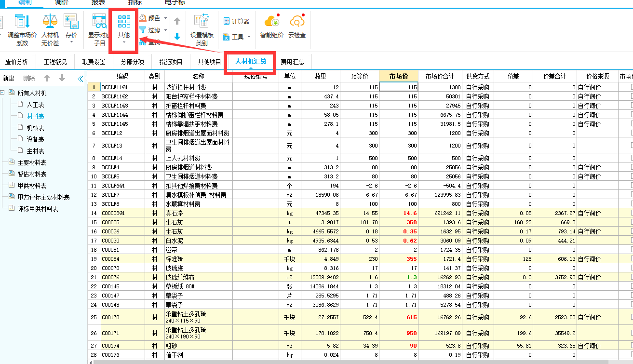The height and width of the screenshot is (364, 633).
Task: Select 设备表 in the tree
Action: point(36,139)
